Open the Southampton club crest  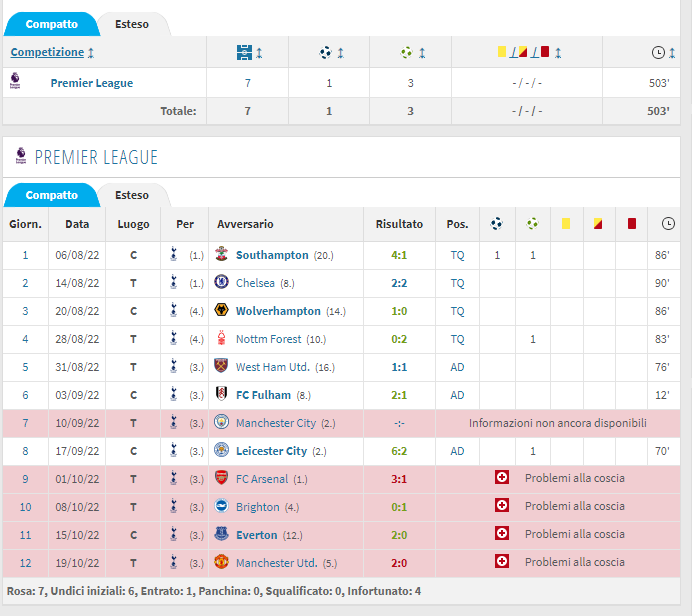tap(222, 254)
